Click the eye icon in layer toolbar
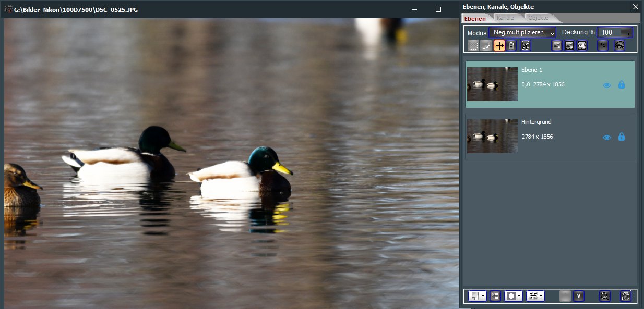 click(x=619, y=45)
